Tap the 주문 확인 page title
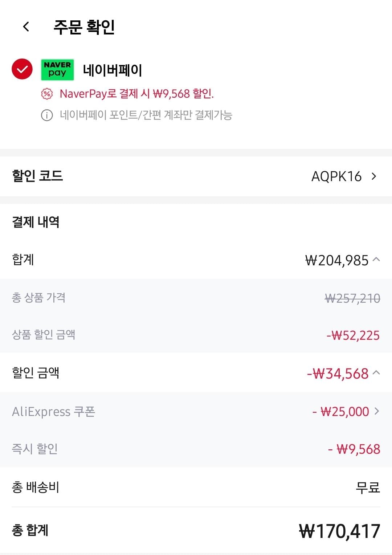 pyautogui.click(x=84, y=27)
